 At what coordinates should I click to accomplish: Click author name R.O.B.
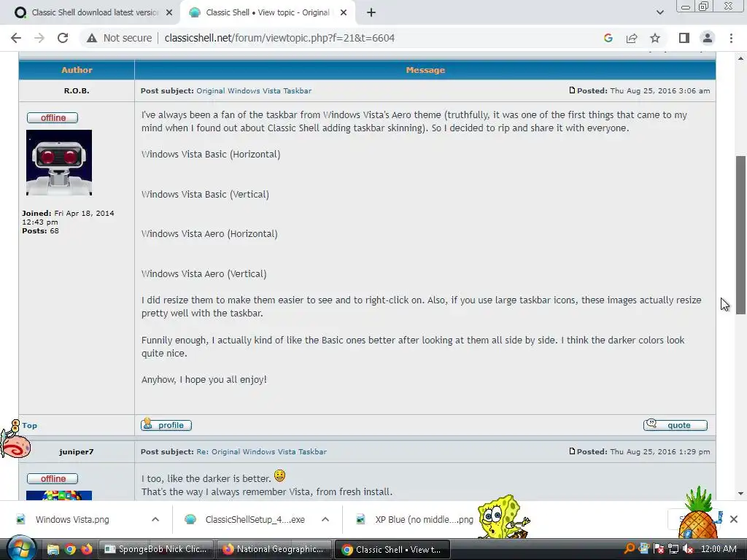click(x=76, y=90)
